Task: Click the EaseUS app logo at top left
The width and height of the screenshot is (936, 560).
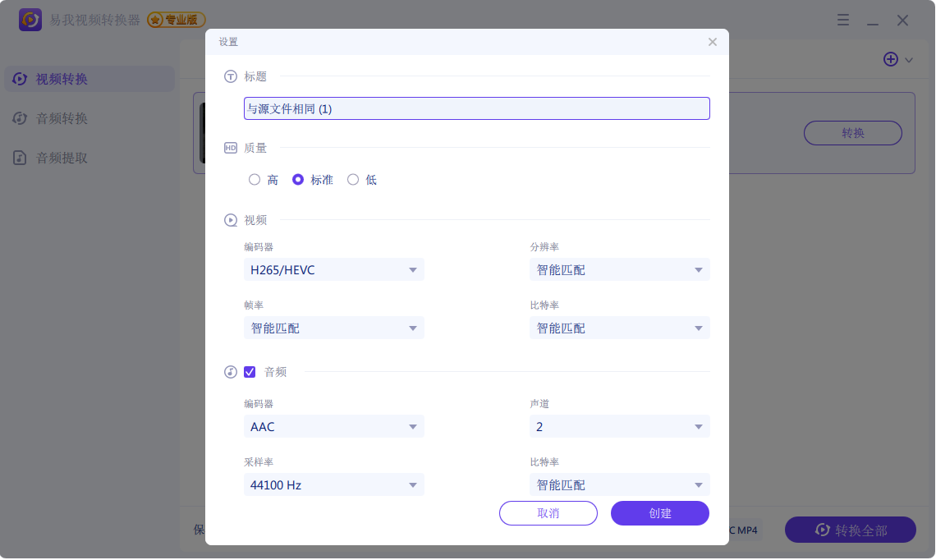Action: 31,20
